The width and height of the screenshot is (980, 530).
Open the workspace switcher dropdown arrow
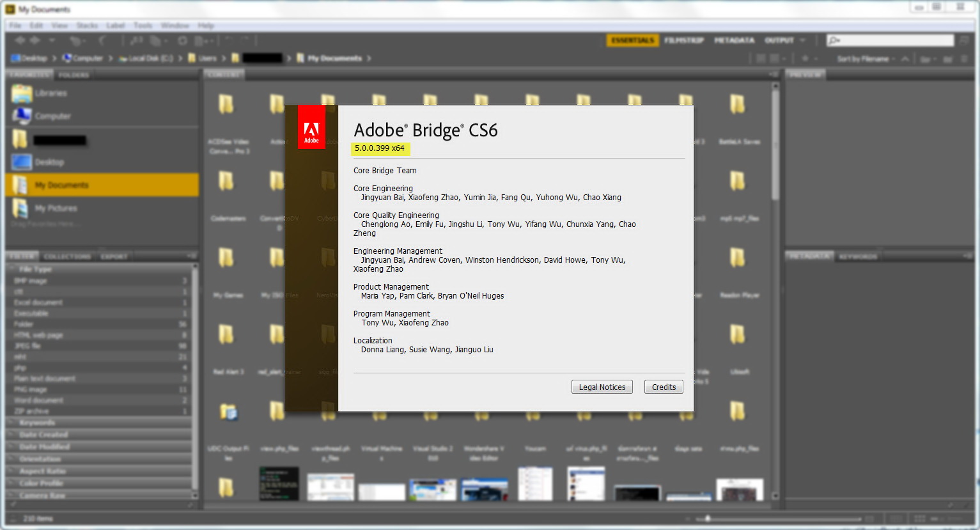coord(803,40)
